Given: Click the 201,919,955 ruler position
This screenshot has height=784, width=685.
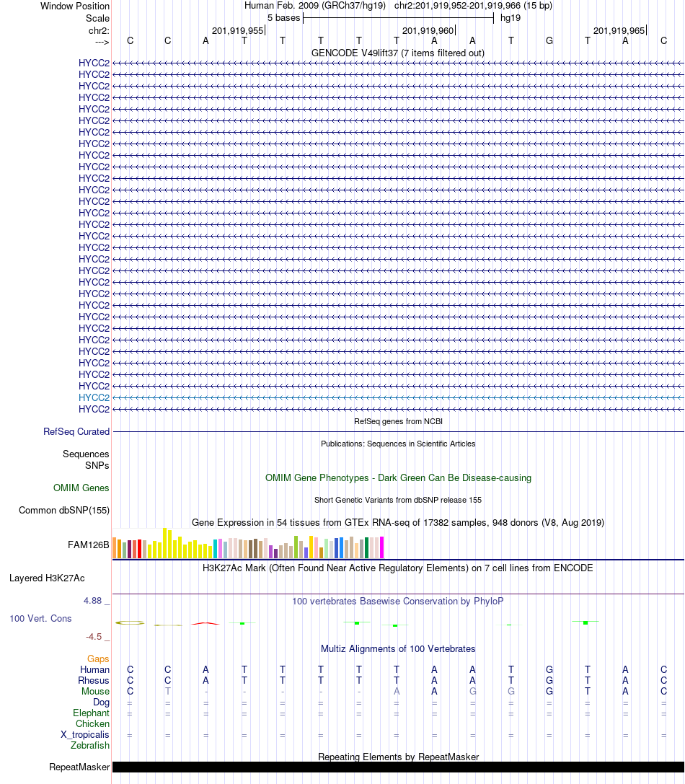Looking at the screenshot, I should pyautogui.click(x=237, y=30).
